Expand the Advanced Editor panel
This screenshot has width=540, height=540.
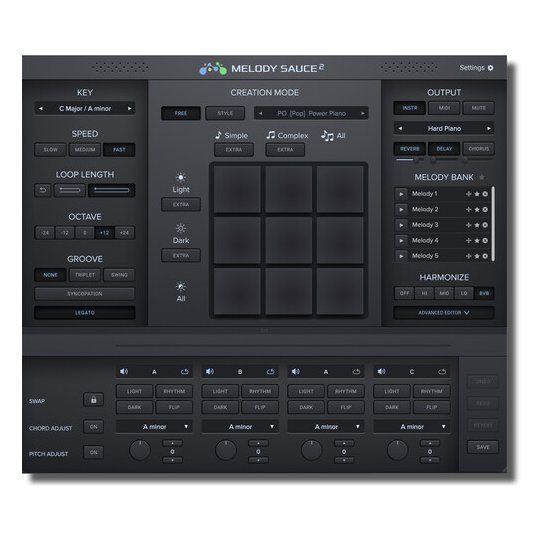pyautogui.click(x=444, y=313)
